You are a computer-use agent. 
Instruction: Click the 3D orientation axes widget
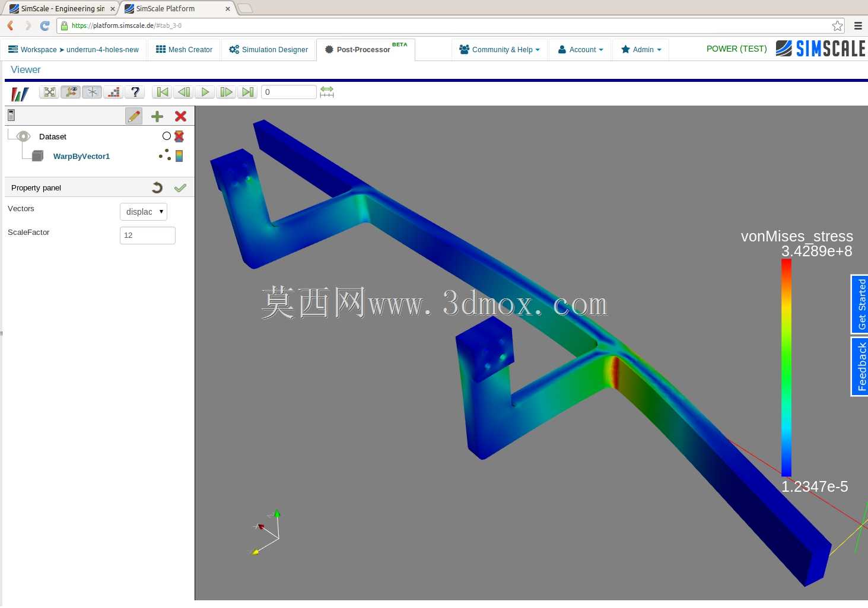tap(267, 532)
